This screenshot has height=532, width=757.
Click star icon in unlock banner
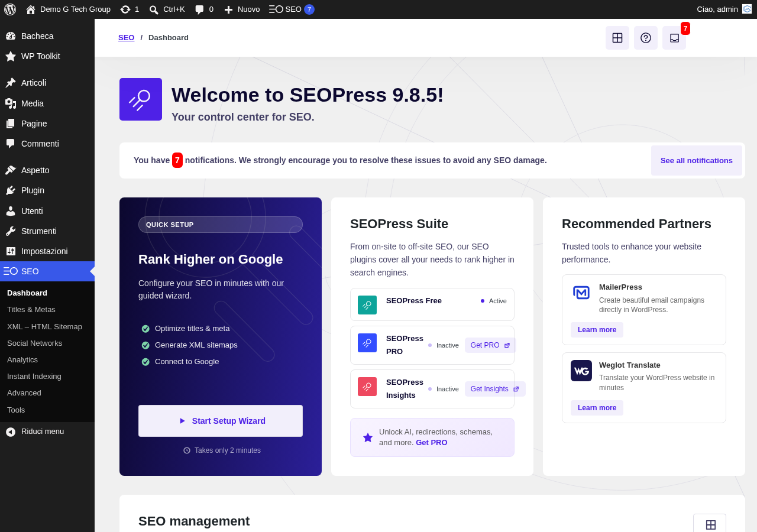[368, 437]
